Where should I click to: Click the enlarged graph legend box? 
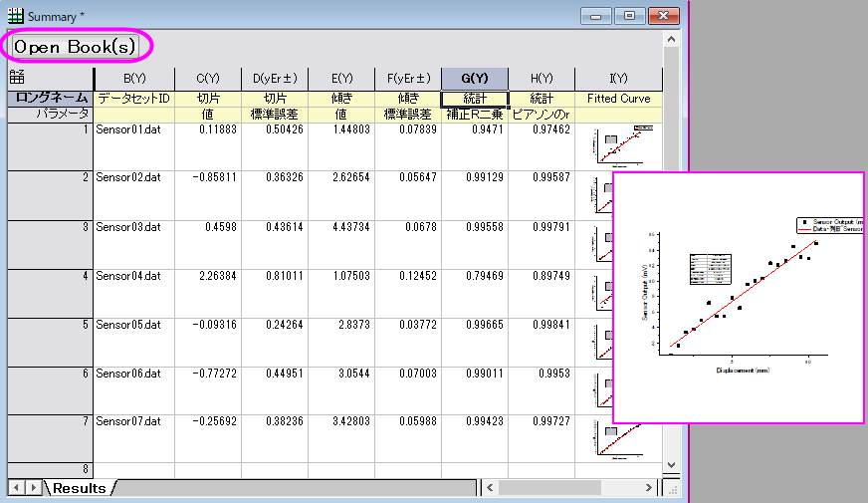(829, 225)
